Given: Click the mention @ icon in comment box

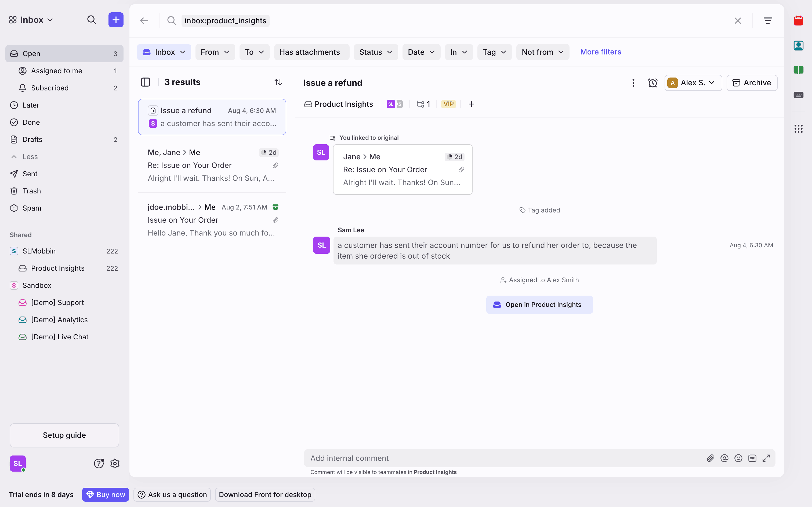Looking at the screenshot, I should [724, 458].
